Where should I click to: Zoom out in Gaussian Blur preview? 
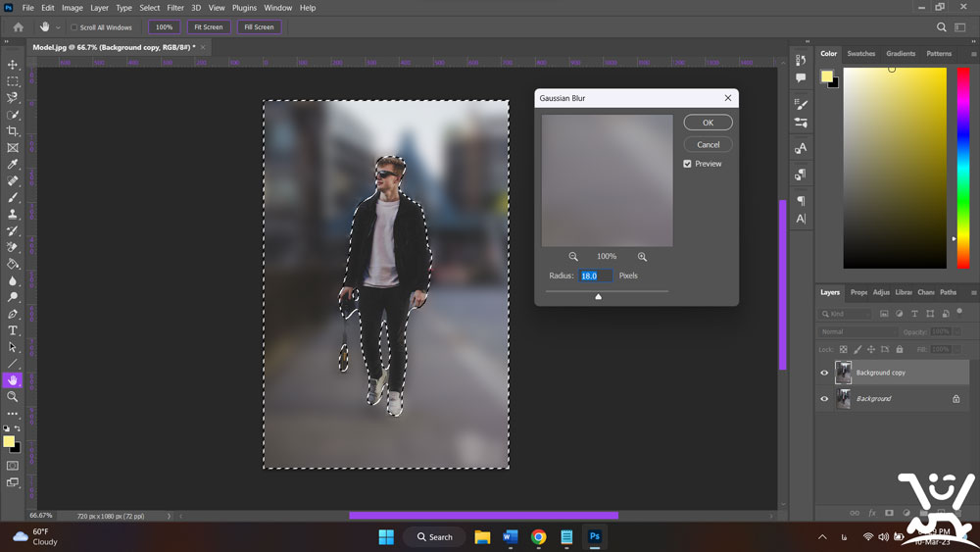point(573,256)
